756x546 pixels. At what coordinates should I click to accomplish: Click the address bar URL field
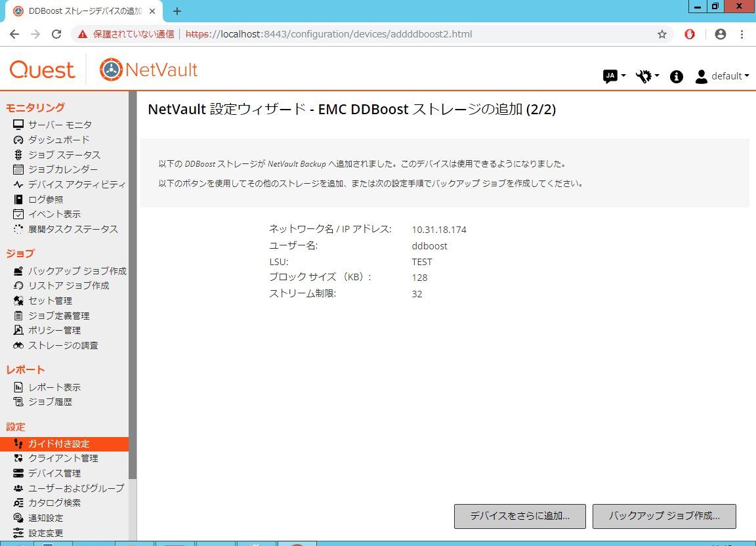(x=371, y=34)
